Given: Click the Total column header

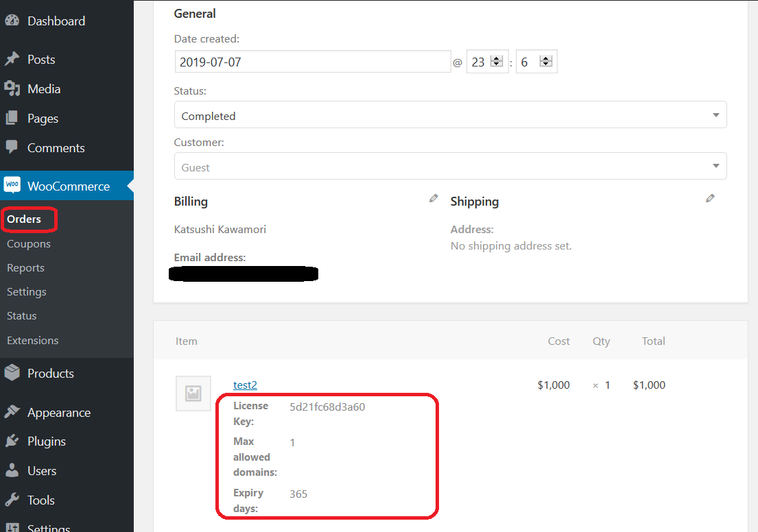Looking at the screenshot, I should [x=654, y=341].
